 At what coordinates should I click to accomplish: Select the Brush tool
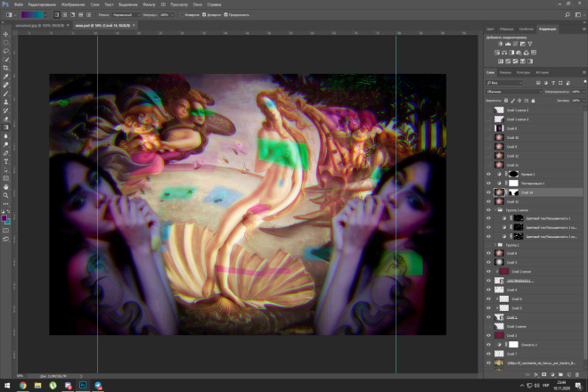click(x=5, y=94)
